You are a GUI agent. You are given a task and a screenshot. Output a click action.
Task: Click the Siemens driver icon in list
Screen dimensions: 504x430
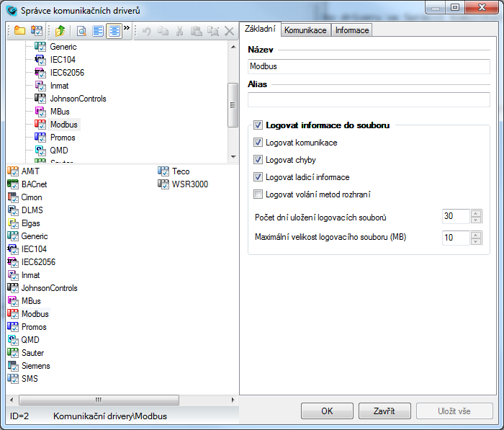click(x=13, y=366)
